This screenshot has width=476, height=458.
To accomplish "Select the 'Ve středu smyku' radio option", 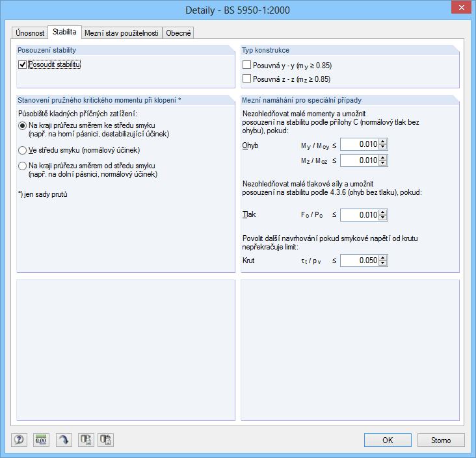I will (22, 150).
